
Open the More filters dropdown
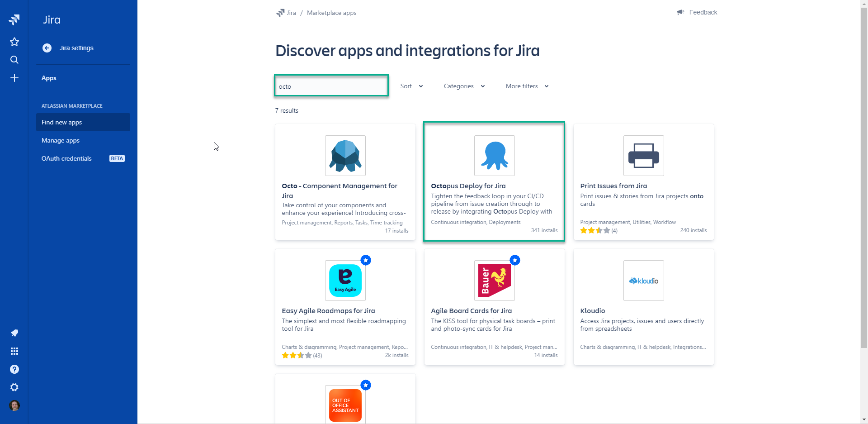click(x=526, y=86)
